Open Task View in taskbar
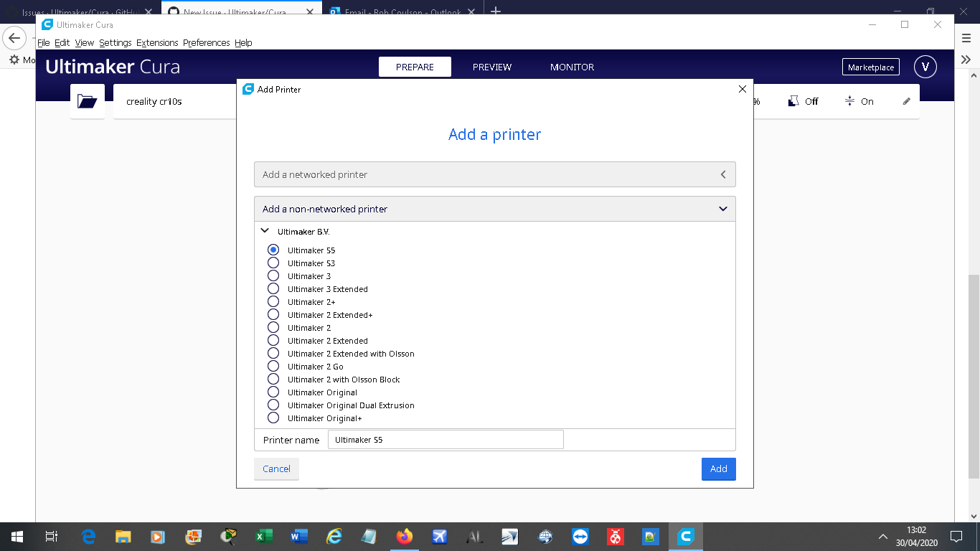 [51, 537]
